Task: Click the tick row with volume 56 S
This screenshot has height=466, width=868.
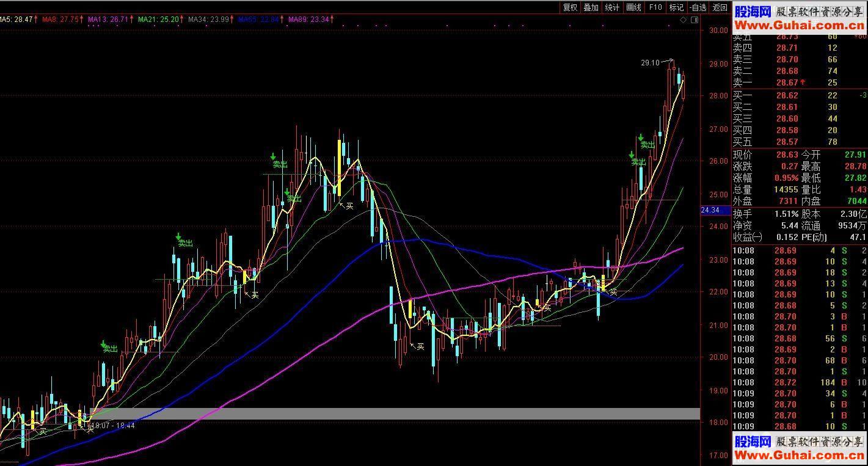Action: click(x=800, y=338)
